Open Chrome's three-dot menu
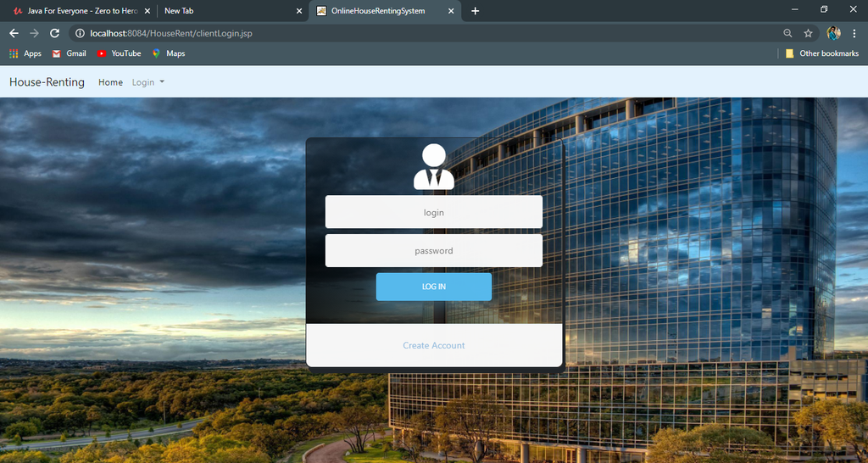The width and height of the screenshot is (868, 463). tap(854, 33)
